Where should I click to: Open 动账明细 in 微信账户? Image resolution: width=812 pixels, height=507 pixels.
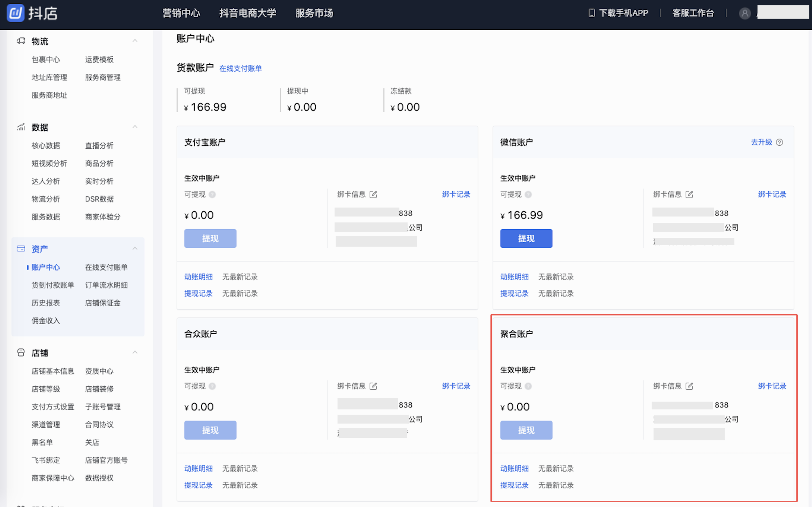tap(515, 277)
